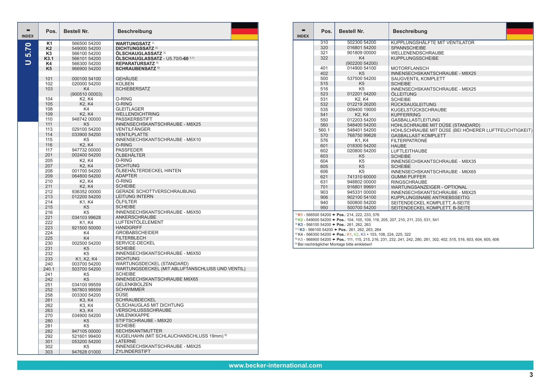Click the German flag in left table

(x=244, y=31)
